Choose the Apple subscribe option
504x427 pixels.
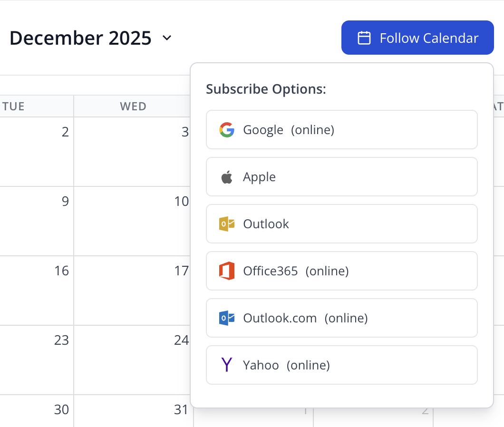click(x=341, y=177)
